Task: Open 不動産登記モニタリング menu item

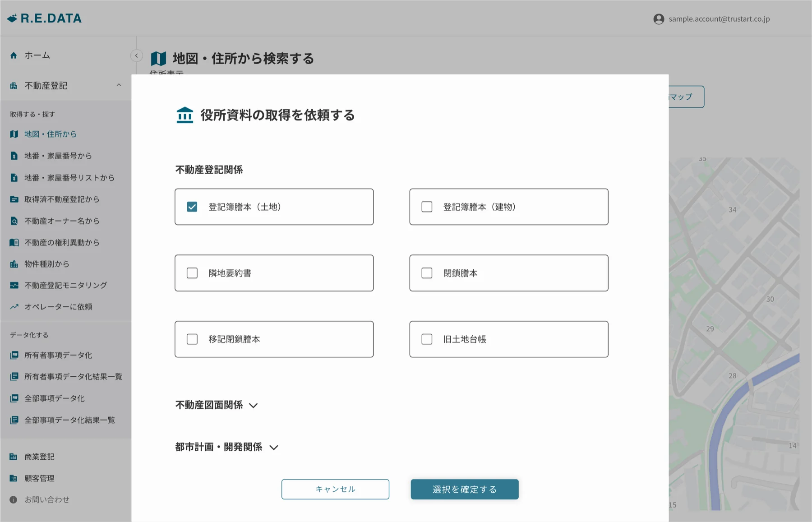Action: coord(65,285)
